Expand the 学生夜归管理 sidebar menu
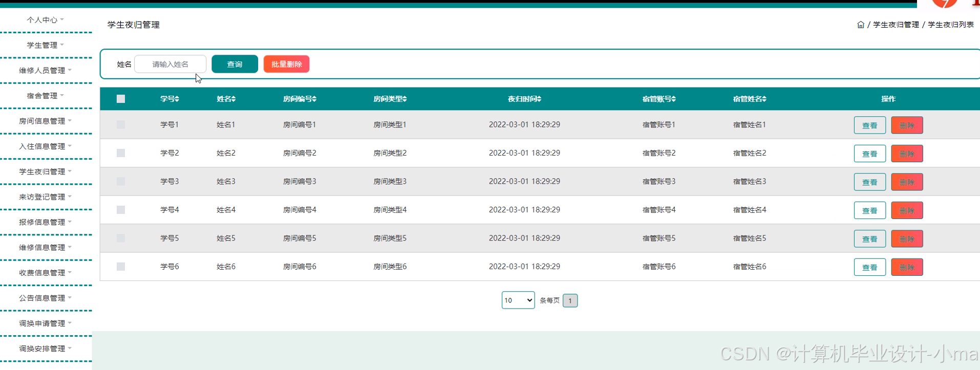The width and height of the screenshot is (980, 370). [46, 171]
